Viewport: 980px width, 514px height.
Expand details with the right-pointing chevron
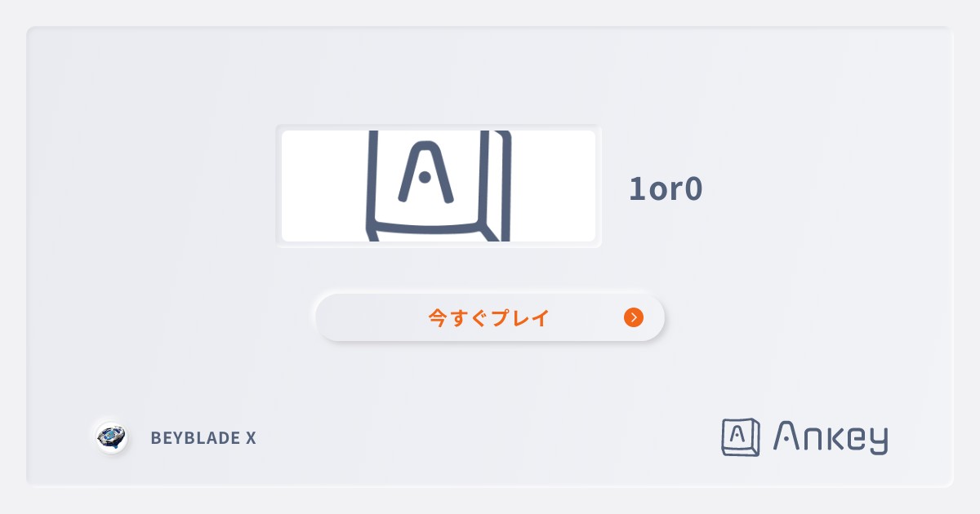coord(634,317)
